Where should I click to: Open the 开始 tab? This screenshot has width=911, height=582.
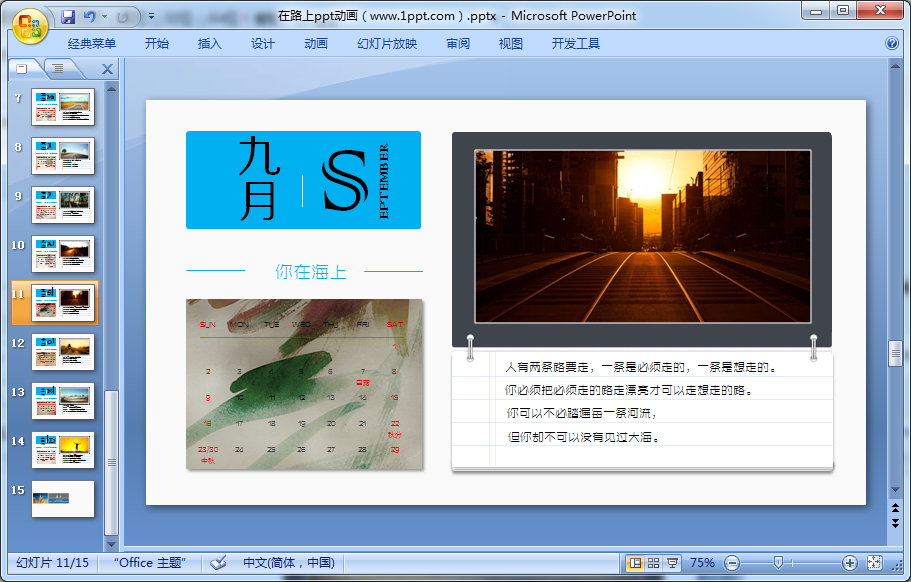point(157,44)
